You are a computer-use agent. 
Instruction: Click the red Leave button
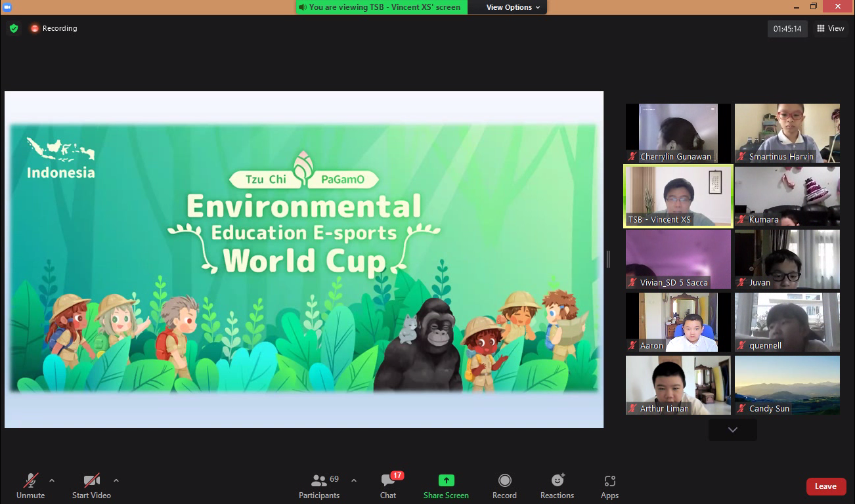pos(826,486)
